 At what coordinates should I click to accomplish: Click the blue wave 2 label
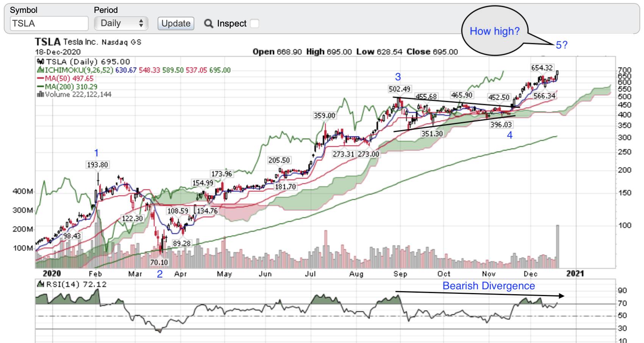click(160, 274)
